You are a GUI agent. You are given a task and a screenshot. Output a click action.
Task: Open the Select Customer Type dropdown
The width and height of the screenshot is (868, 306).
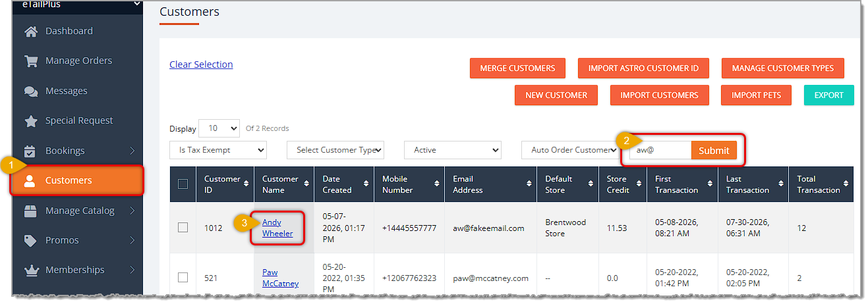click(x=335, y=150)
